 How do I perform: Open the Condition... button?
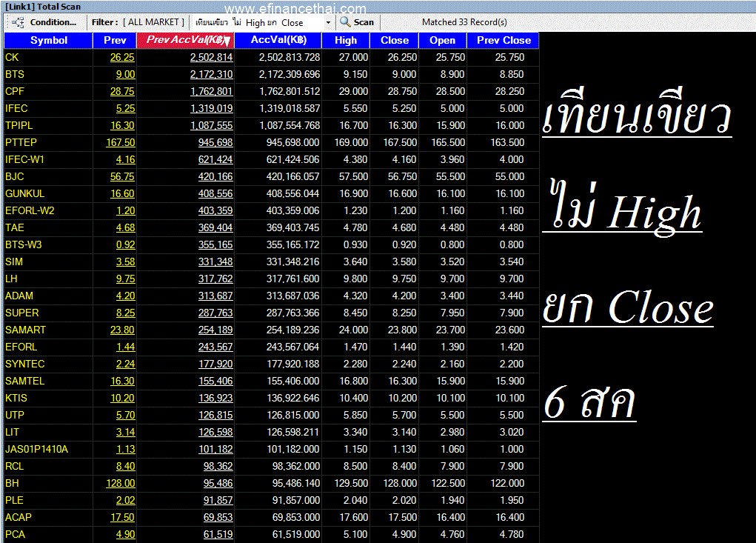tap(53, 22)
